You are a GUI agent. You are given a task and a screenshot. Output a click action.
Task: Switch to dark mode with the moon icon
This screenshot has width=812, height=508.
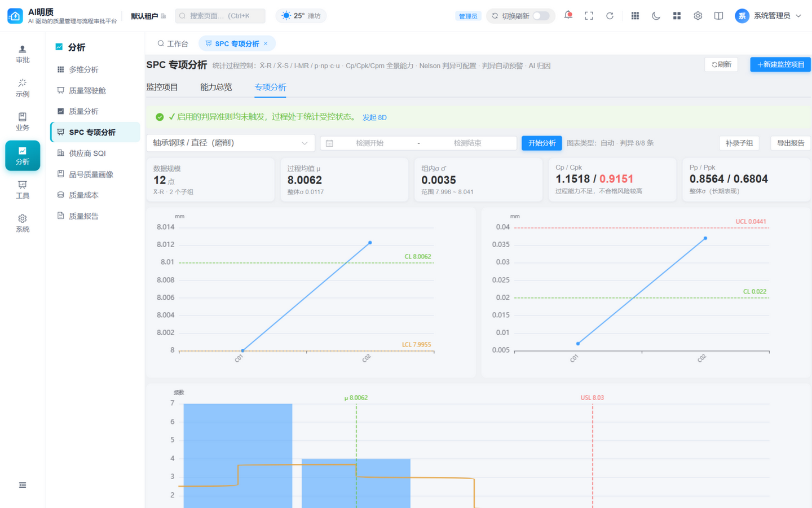(x=656, y=16)
